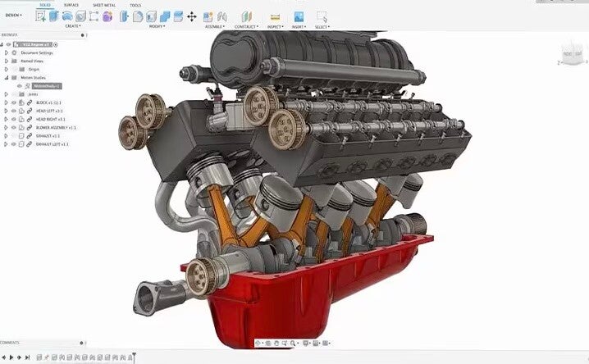Image resolution: width=589 pixels, height=364 pixels.
Task: Toggle visibility of BLOCK component
Action: (x=14, y=102)
